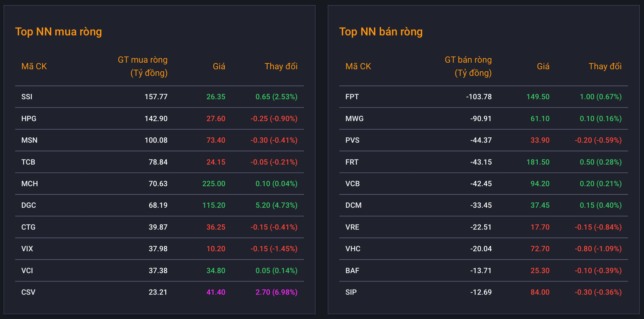
Task: Click DGC price 115.20
Action: [x=214, y=205]
